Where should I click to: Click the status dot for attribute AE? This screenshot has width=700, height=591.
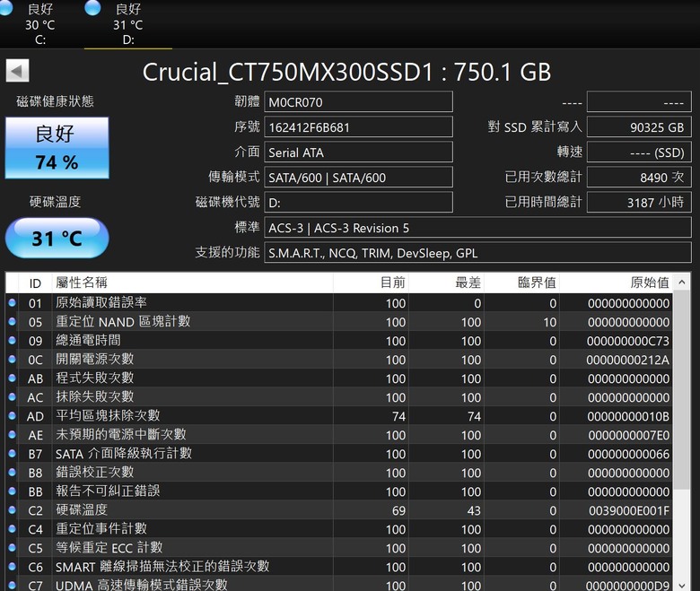(12, 434)
